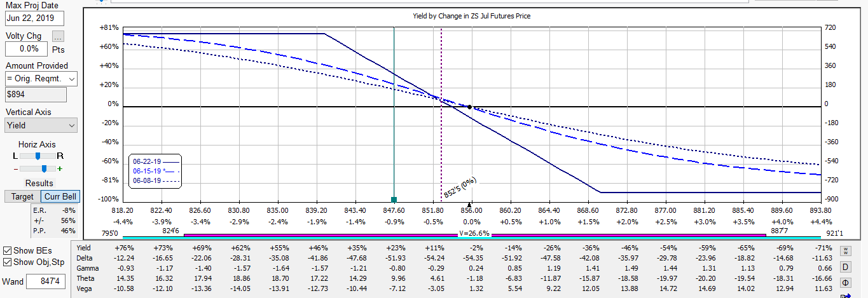Click the -900 label on the right vertical axis
The width and height of the screenshot is (868, 298).
coord(830,199)
